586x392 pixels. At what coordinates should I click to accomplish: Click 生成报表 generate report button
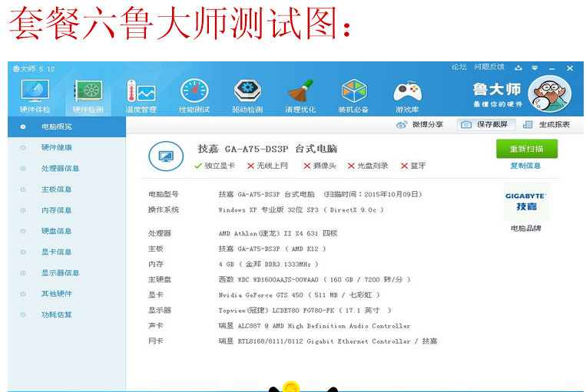click(x=547, y=124)
